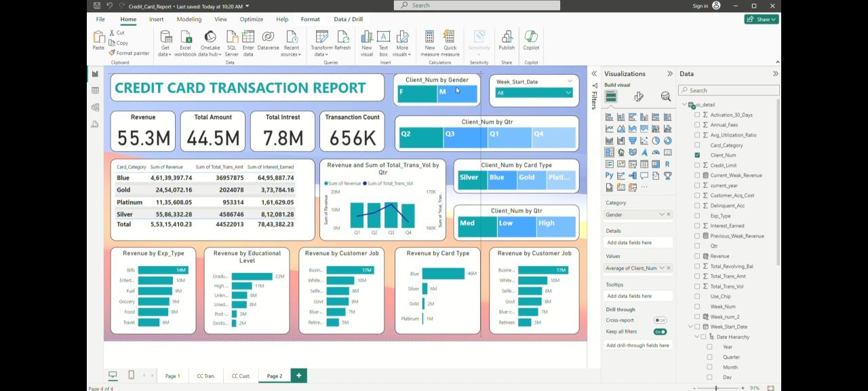Click the Format visual paintbrush icon
Screen dimensions: 868x391
638,97
